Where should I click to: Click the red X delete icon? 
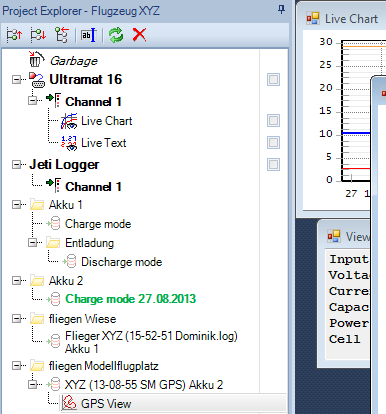139,34
